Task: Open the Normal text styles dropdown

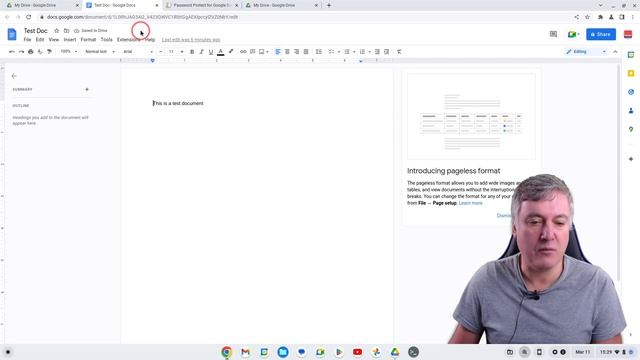Action: tap(100, 52)
